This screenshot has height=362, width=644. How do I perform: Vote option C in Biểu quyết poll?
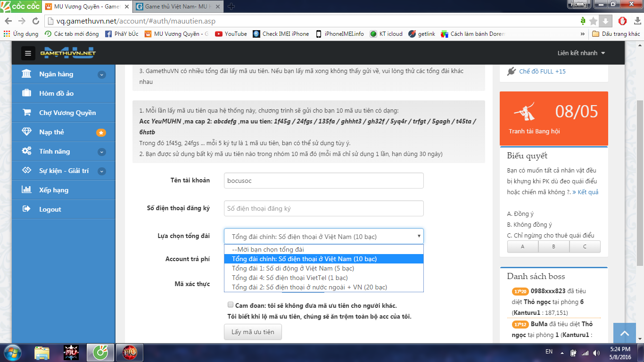tap(585, 247)
